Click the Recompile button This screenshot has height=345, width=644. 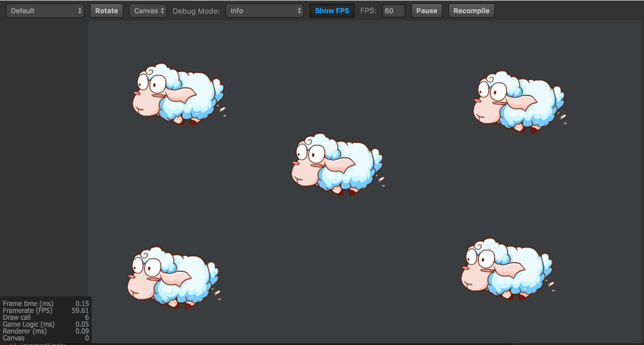(471, 11)
